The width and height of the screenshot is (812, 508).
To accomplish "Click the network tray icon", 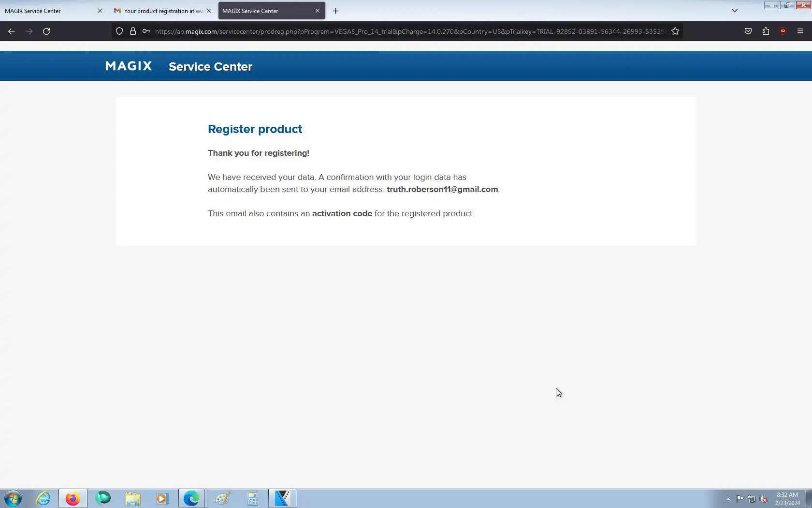I will (752, 499).
